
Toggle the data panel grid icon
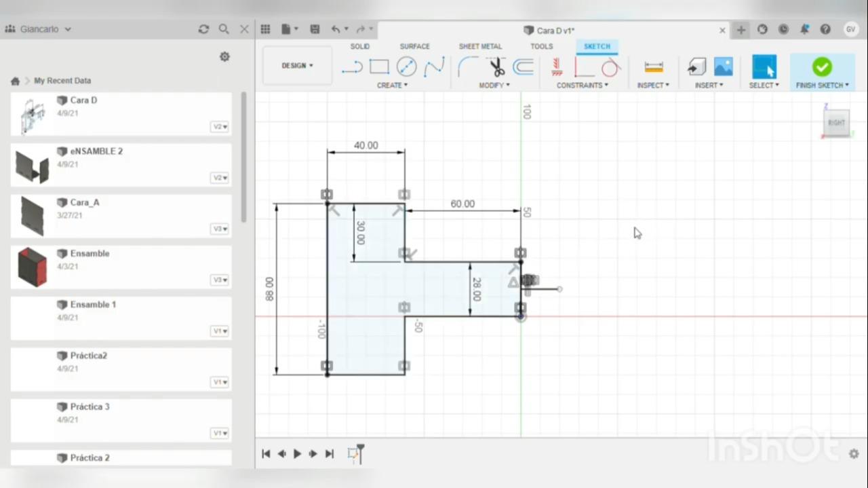tap(265, 29)
